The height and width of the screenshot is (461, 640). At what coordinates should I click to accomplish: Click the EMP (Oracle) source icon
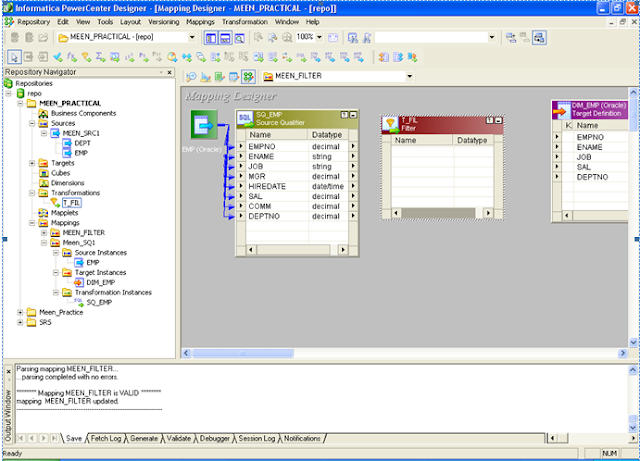pyautogui.click(x=204, y=125)
